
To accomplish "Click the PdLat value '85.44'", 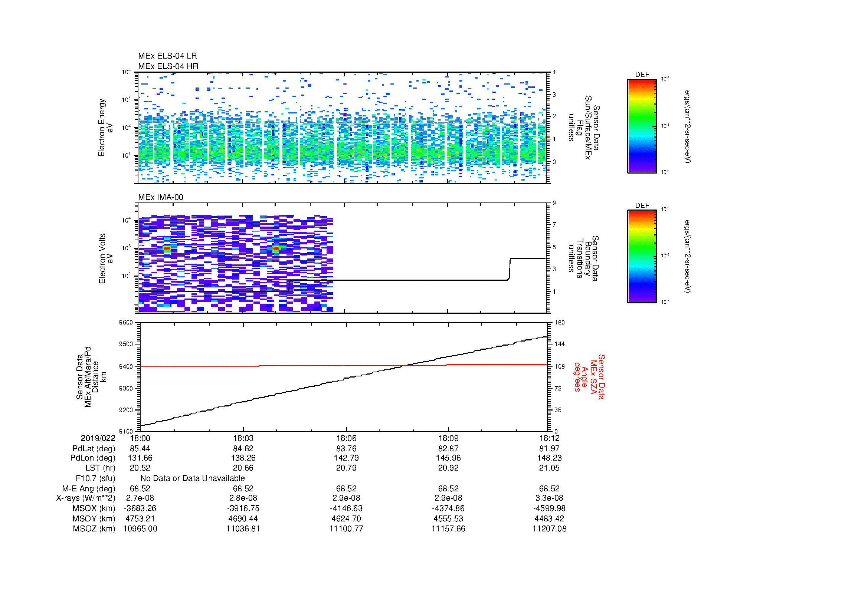I will 140,449.
